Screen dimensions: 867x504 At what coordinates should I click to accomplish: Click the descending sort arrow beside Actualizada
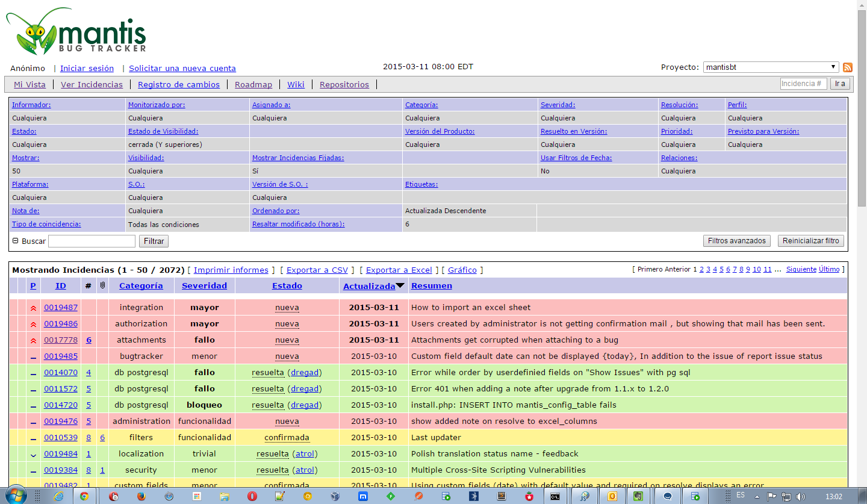400,285
